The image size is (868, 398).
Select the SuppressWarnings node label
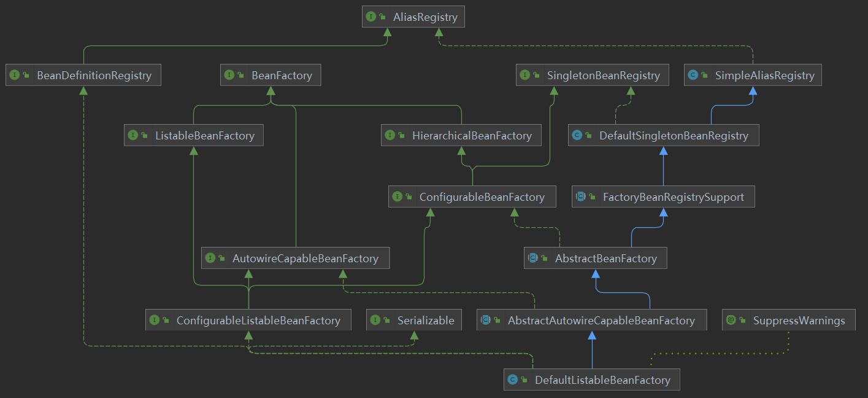[x=799, y=320]
